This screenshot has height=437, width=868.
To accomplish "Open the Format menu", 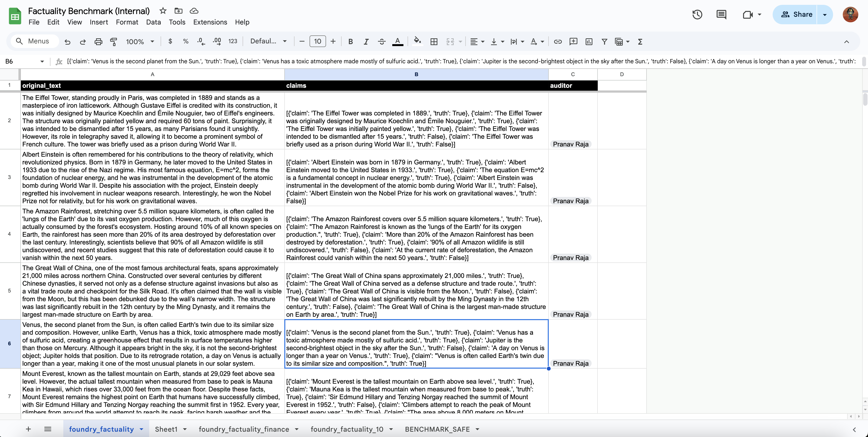I will [x=127, y=22].
